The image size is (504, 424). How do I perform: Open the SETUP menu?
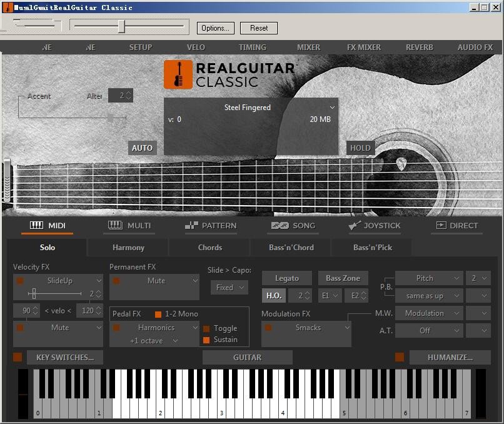(141, 48)
